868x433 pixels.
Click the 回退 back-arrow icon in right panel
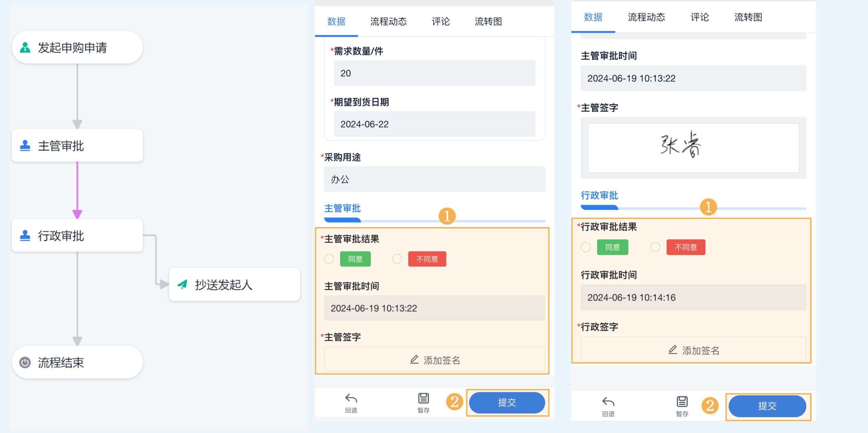tap(608, 402)
